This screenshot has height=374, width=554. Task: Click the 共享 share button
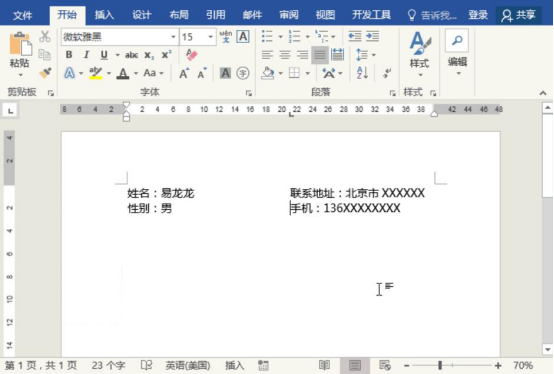(519, 15)
